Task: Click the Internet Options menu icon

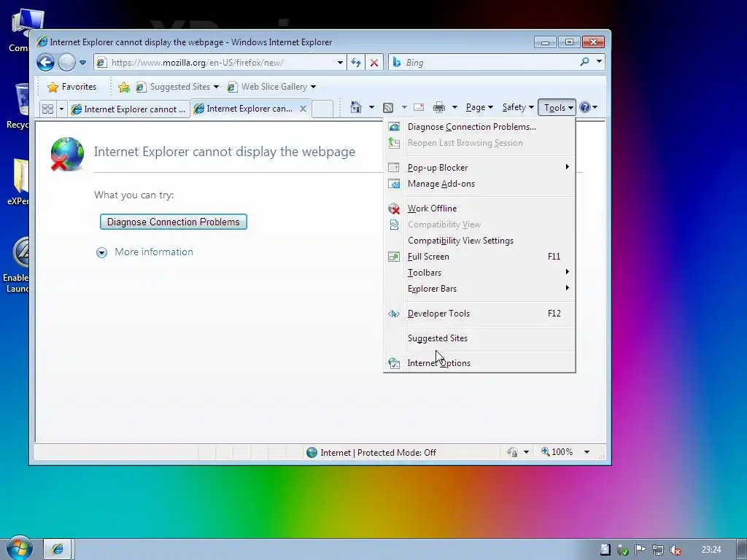Action: 394,363
